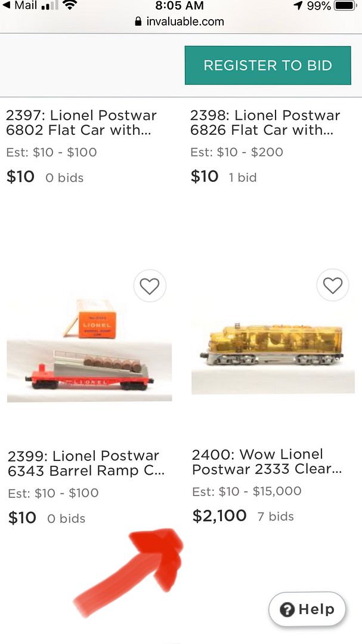
Task: Open lot 2397 Lionel 6802 Flat Car
Action: [x=81, y=122]
